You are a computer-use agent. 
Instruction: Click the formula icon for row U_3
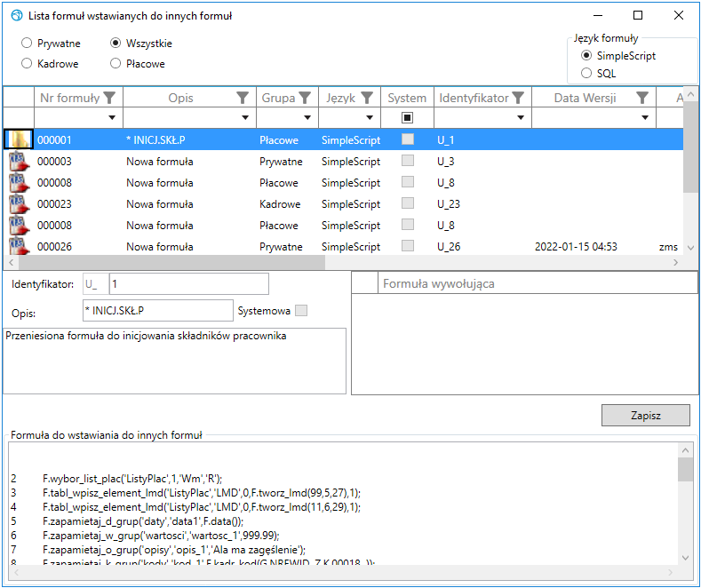pos(19,162)
